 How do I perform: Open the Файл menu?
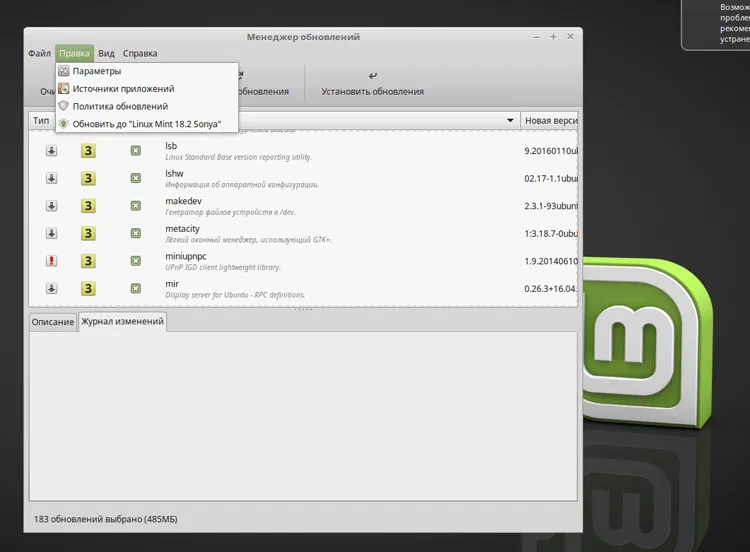(x=39, y=53)
